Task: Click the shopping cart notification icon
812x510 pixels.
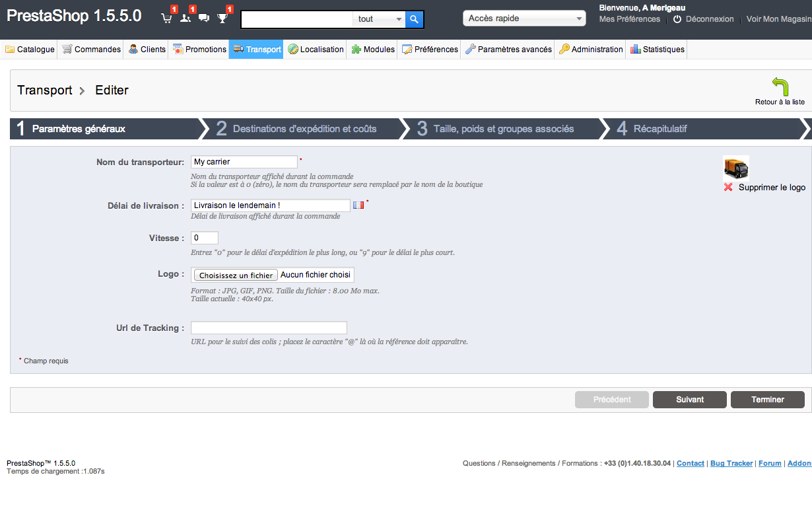Action: coord(167,18)
